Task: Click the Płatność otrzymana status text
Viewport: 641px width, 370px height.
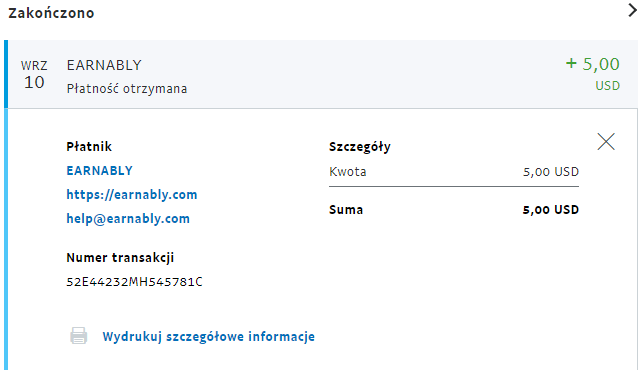Action: pyautogui.click(x=127, y=89)
